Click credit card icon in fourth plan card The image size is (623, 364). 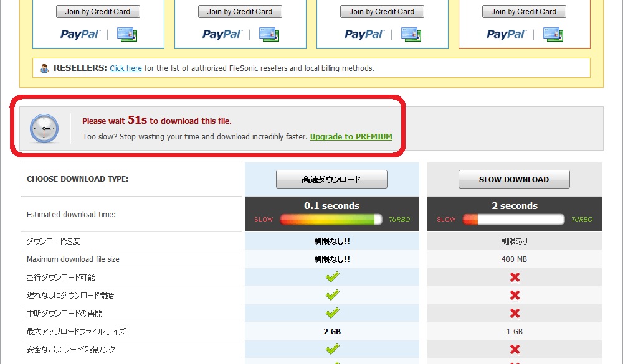pyautogui.click(x=553, y=35)
